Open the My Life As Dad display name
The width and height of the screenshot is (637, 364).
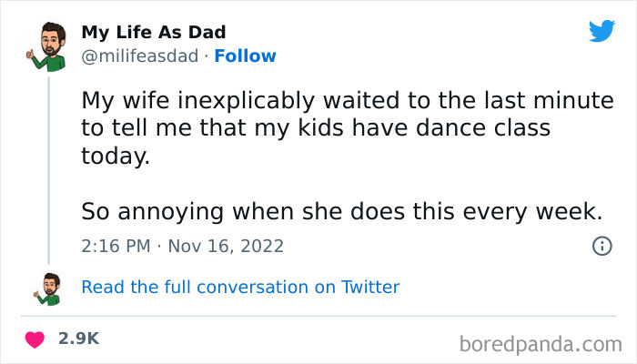coord(154,33)
